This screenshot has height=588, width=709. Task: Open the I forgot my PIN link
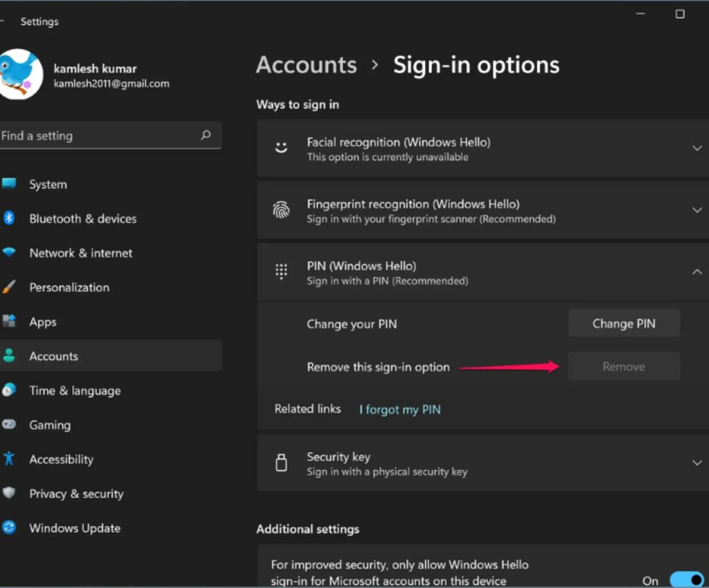pos(400,409)
